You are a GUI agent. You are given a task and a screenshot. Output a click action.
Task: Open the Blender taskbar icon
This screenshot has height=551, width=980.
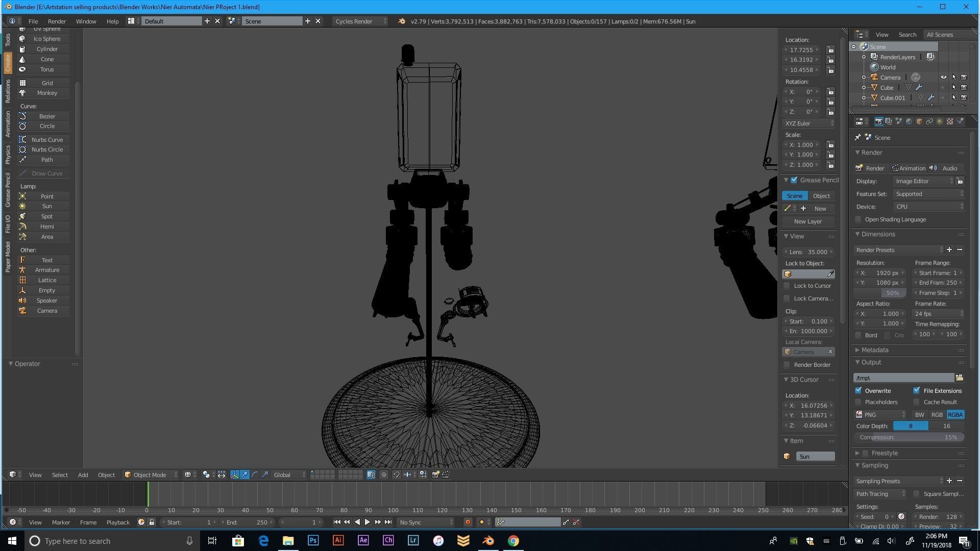point(488,541)
